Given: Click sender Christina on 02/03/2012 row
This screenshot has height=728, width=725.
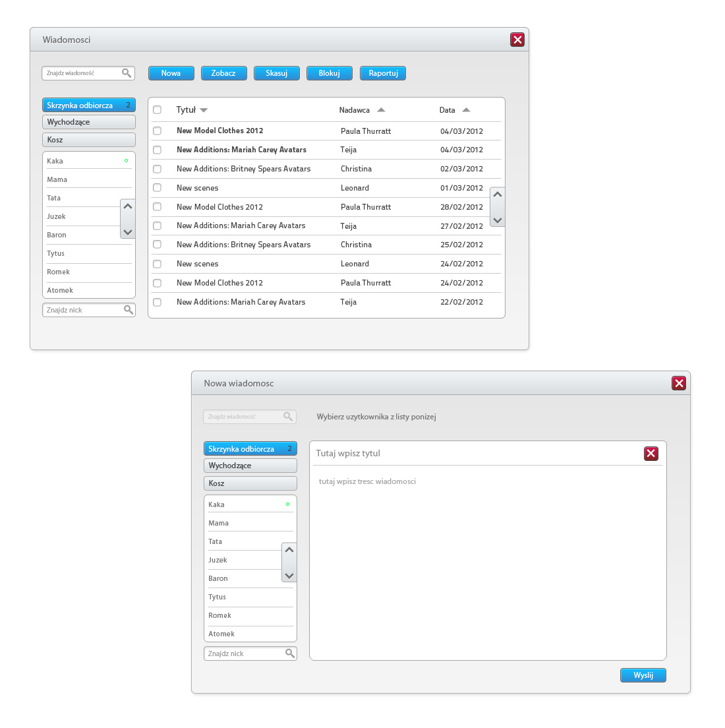Looking at the screenshot, I should coord(356,169).
